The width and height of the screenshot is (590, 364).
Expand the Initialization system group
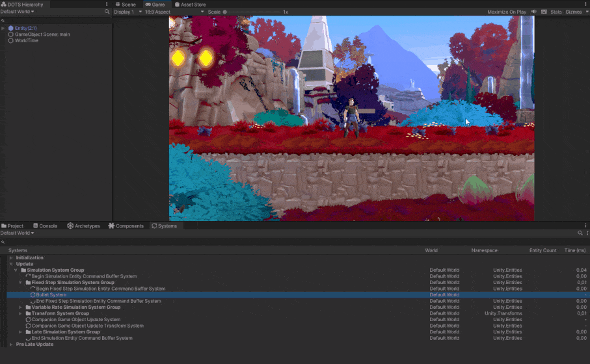coord(11,258)
